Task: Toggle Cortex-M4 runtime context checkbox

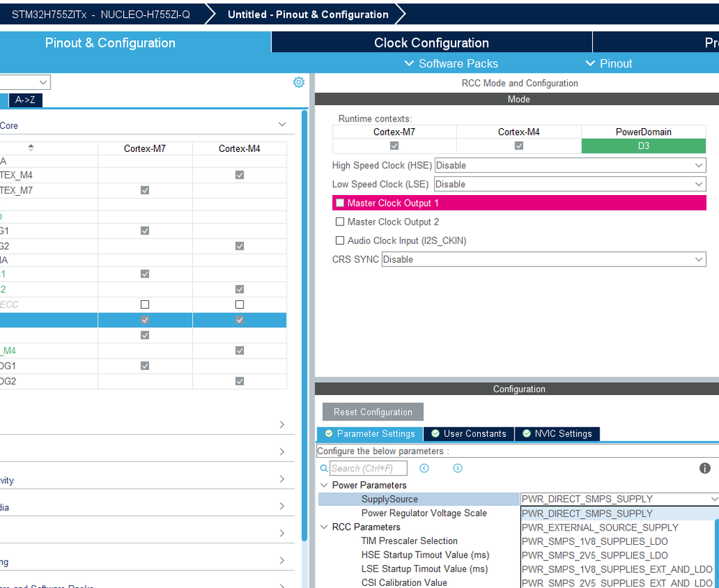Action: click(519, 145)
